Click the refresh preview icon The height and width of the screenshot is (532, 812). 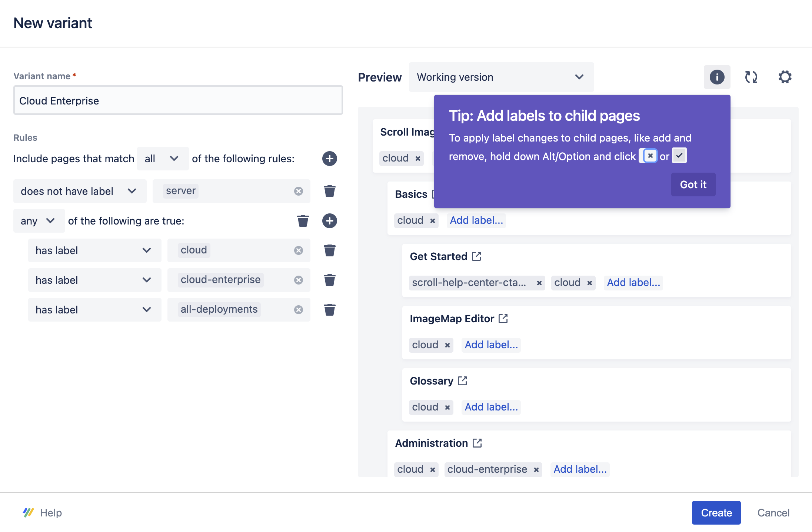pos(751,77)
